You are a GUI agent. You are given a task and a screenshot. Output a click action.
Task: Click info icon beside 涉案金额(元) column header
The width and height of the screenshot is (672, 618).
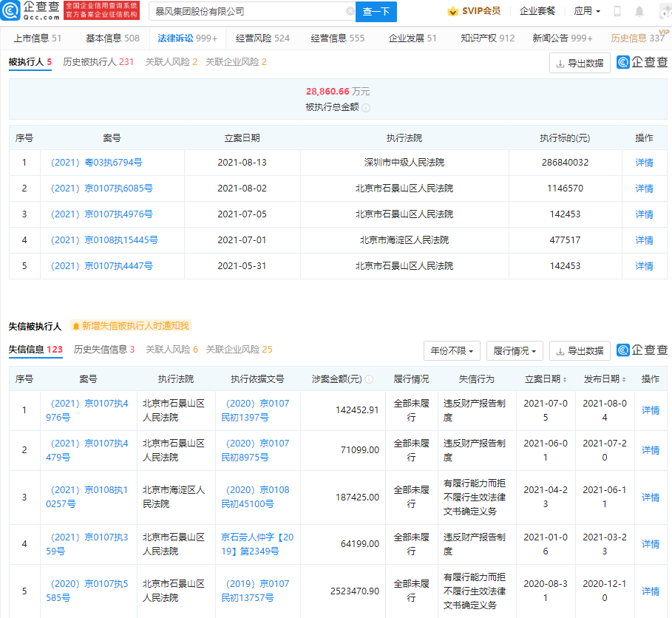coord(369,379)
